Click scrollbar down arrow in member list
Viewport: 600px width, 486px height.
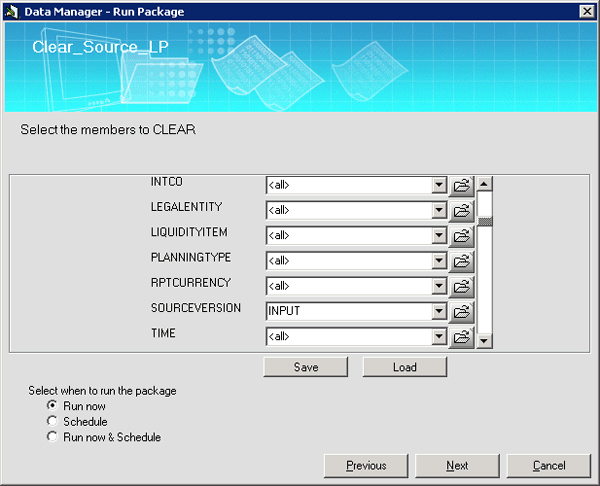pos(485,340)
